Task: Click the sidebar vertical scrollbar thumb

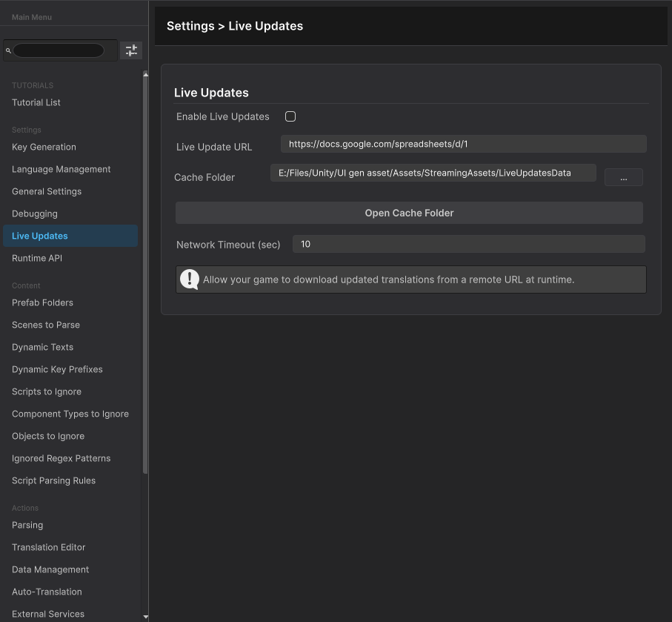Action: click(145, 274)
